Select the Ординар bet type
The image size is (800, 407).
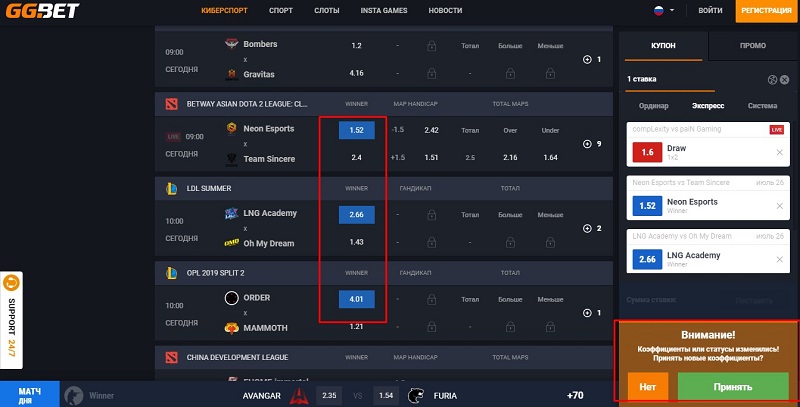(653, 105)
